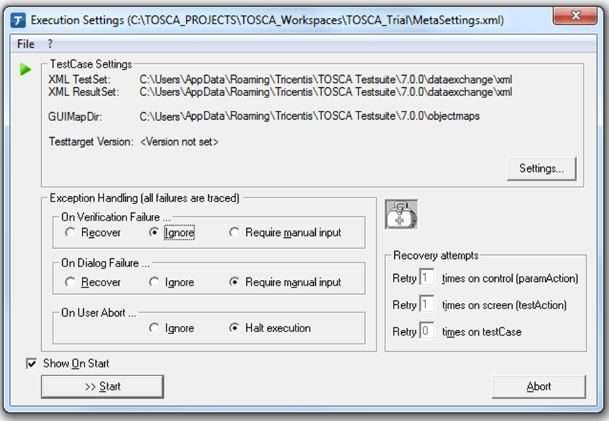Click the recovery first-aid kit icon
The height and width of the screenshot is (421, 609).
coord(401,214)
